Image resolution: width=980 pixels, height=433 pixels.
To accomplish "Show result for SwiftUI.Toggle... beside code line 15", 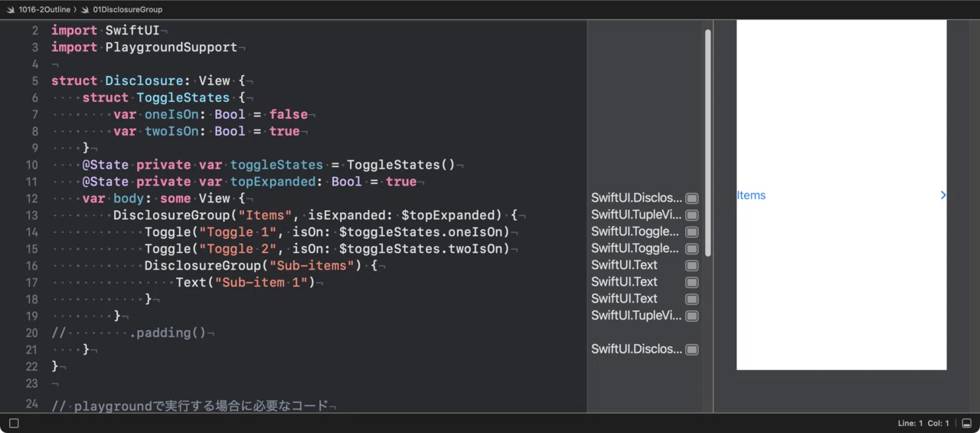I will click(692, 249).
